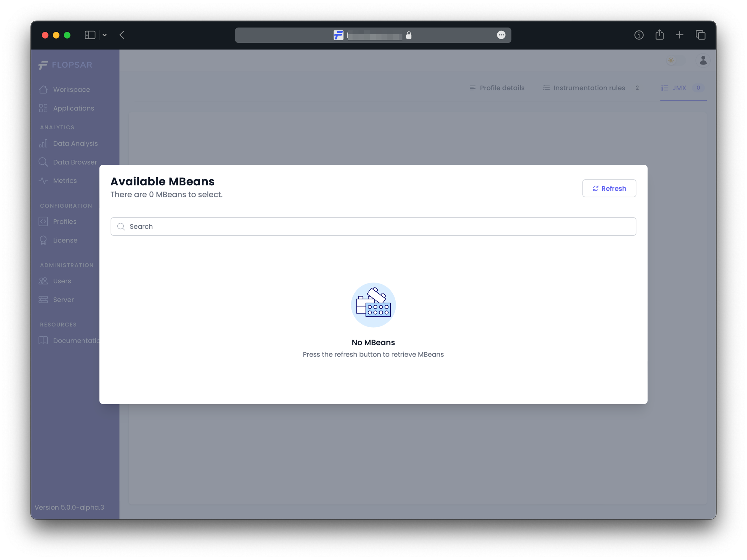Open the Data Analysis chart icon
This screenshot has height=560, width=747.
click(x=43, y=144)
